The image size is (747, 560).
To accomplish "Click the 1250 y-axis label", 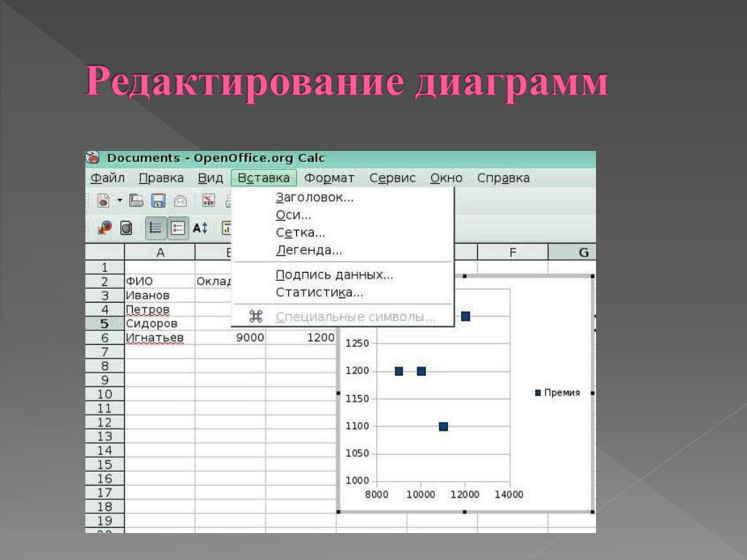I will pyautogui.click(x=357, y=343).
